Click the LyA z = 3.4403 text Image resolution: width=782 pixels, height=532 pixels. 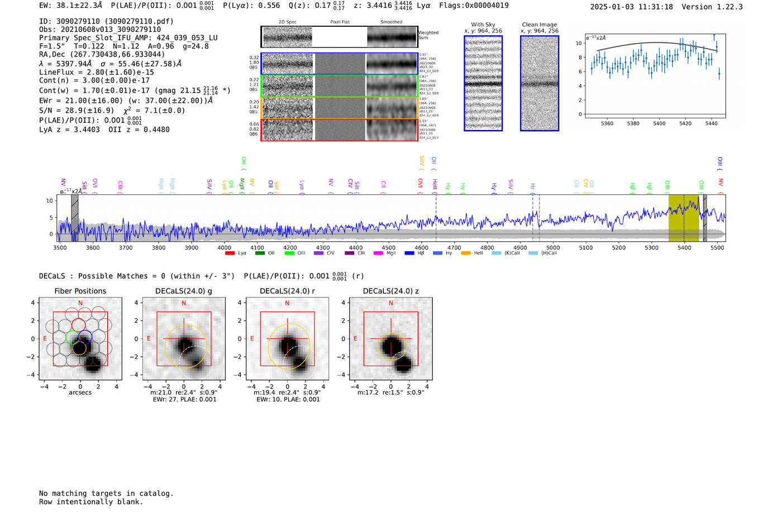pyautogui.click(x=69, y=130)
